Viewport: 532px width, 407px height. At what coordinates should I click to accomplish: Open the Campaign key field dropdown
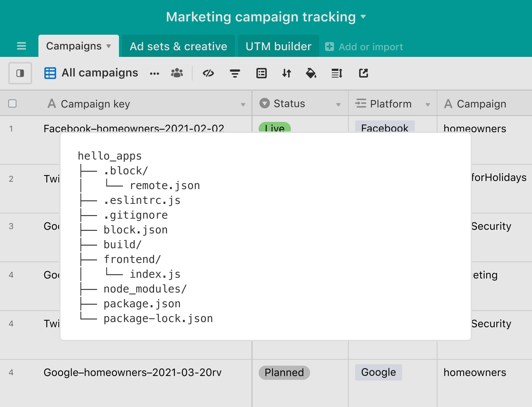click(243, 104)
